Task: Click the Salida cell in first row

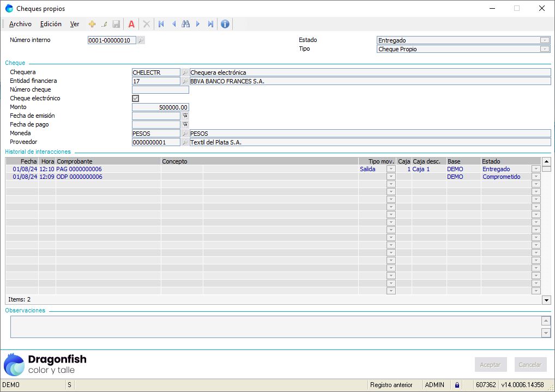Action: (373, 169)
